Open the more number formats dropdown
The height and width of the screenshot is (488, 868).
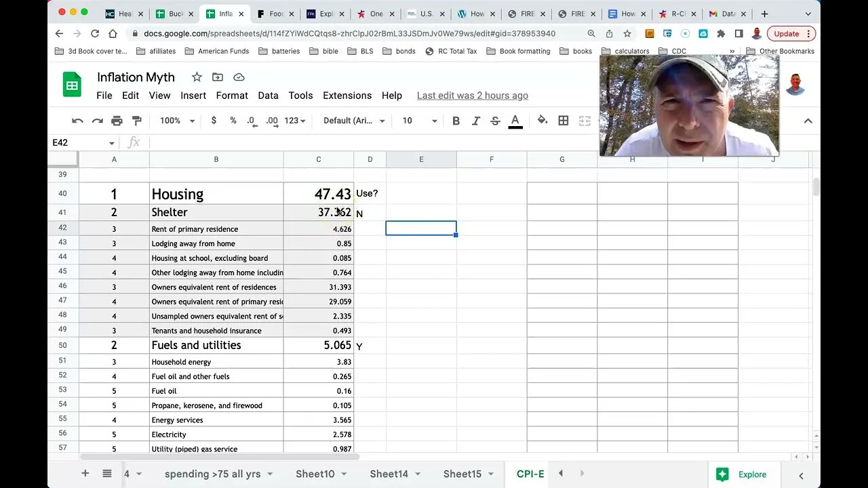coord(295,121)
